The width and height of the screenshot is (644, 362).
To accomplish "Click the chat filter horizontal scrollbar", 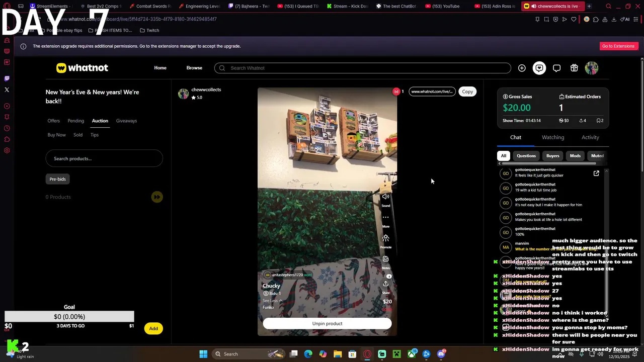I will pos(549,163).
